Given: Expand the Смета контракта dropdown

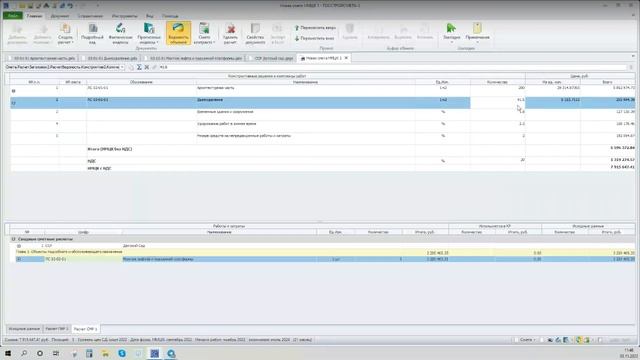Looking at the screenshot, I should (204, 40).
